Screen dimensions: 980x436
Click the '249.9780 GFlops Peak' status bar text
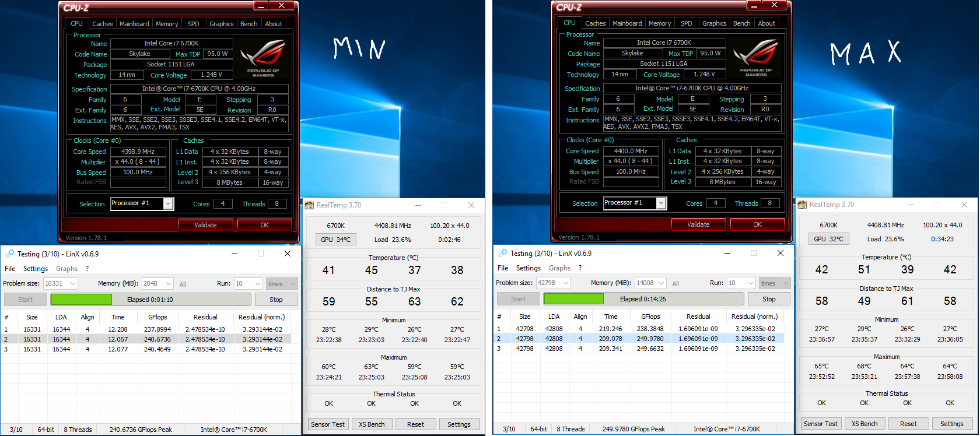[633, 429]
